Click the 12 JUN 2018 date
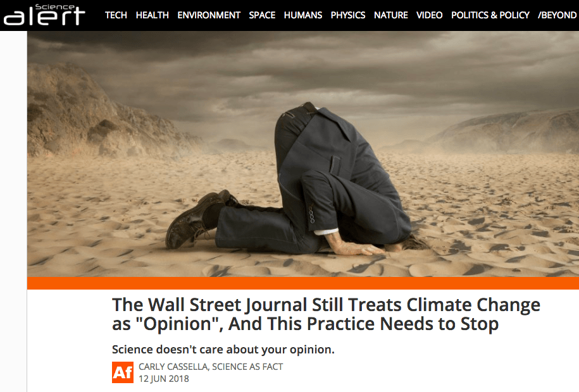The image size is (579, 392). tap(164, 379)
